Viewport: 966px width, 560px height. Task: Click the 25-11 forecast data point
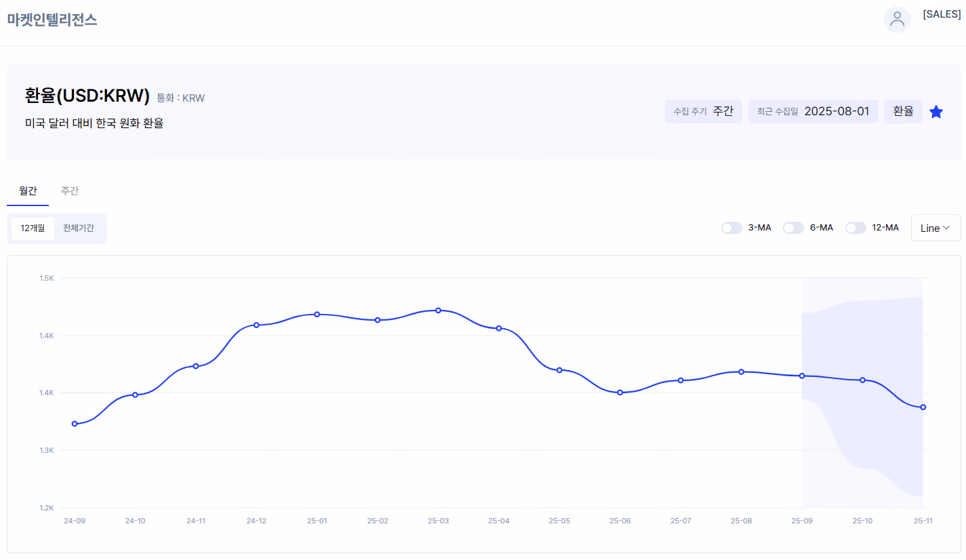[x=923, y=407]
